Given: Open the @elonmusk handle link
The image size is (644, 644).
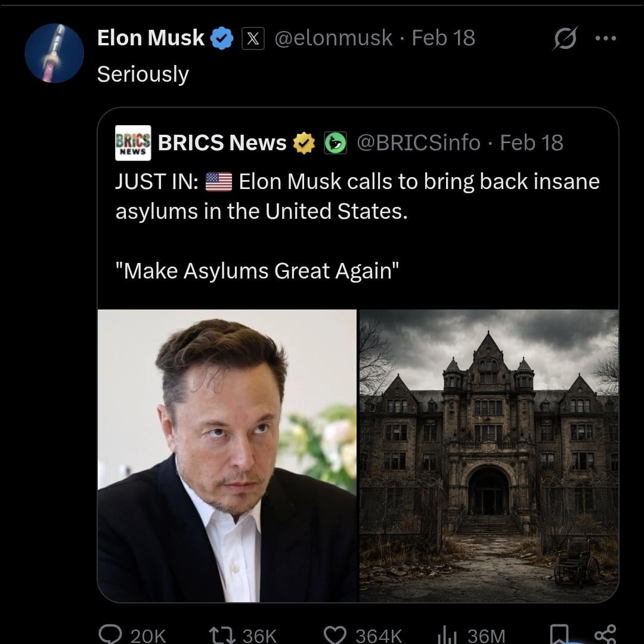Looking at the screenshot, I should (x=333, y=38).
